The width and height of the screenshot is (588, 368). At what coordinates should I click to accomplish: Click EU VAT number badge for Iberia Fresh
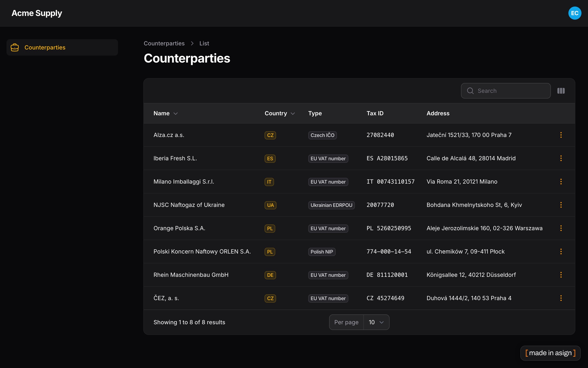pyautogui.click(x=328, y=159)
